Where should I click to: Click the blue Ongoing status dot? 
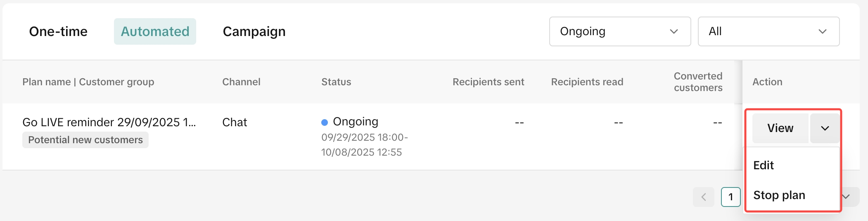pos(325,122)
